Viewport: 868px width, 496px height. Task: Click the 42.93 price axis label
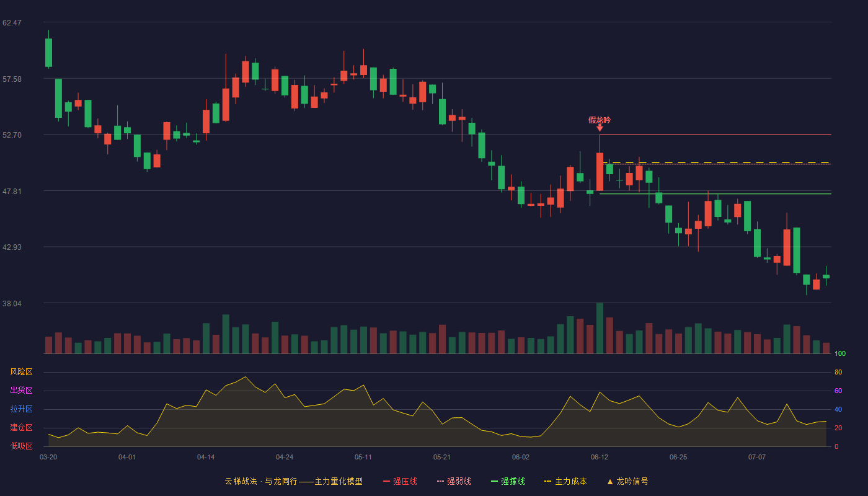(x=12, y=247)
